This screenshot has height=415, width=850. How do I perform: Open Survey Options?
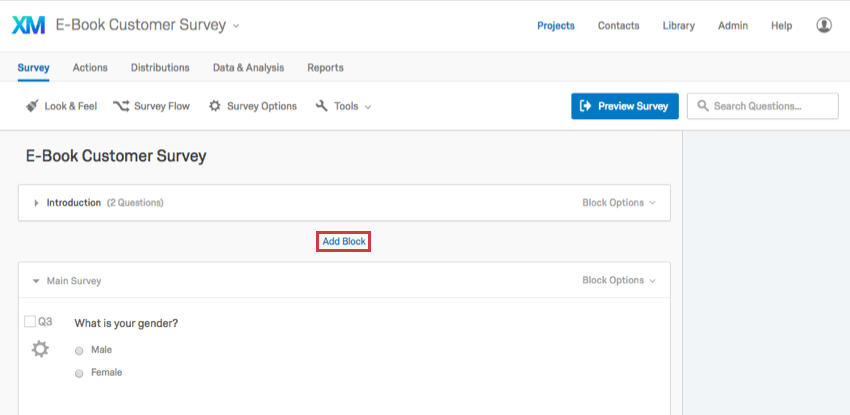253,106
